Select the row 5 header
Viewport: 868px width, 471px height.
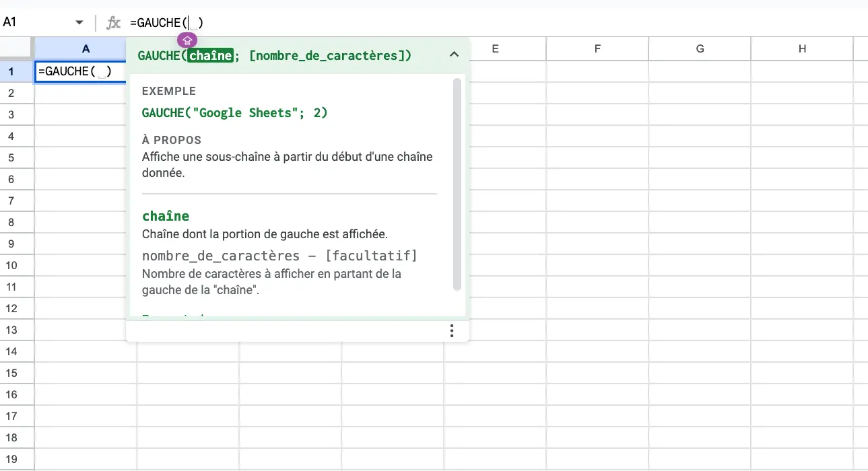[x=11, y=157]
